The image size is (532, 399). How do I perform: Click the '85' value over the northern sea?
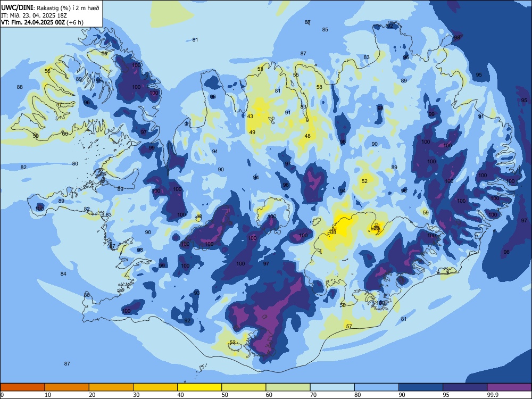pos(325,29)
